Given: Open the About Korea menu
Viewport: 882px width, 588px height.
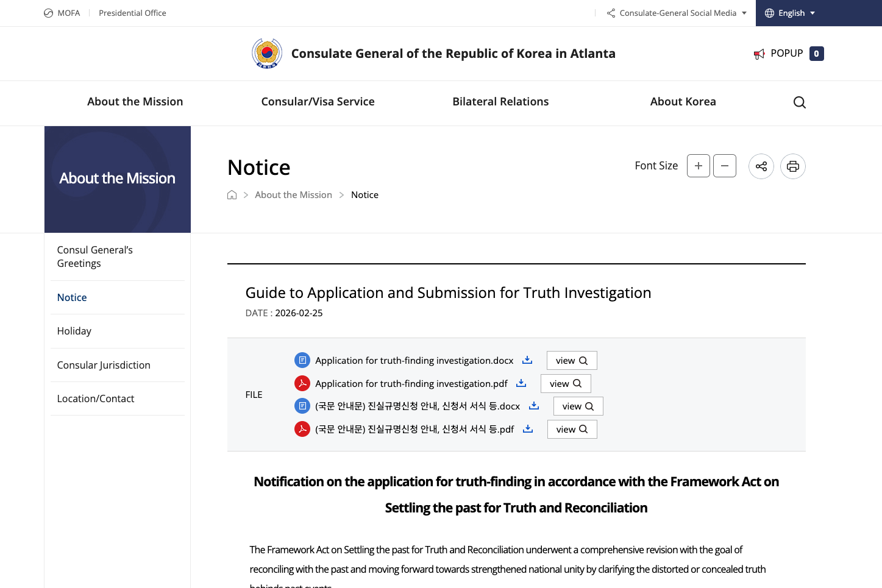Looking at the screenshot, I should pos(683,102).
